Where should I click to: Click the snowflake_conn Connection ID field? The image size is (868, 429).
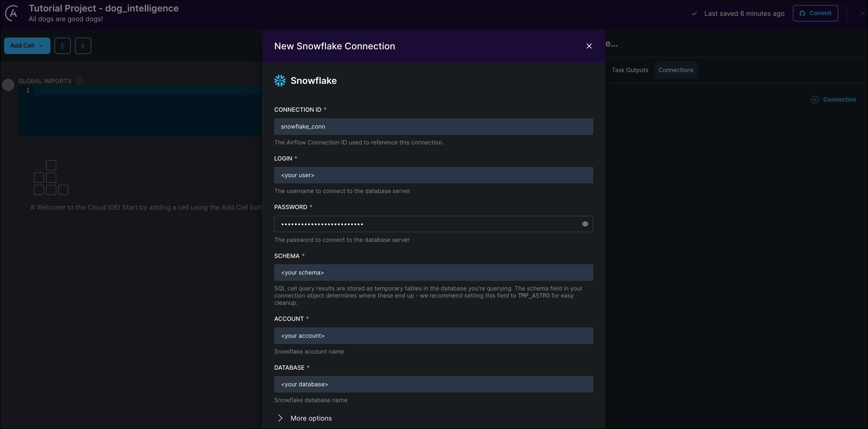pyautogui.click(x=433, y=126)
